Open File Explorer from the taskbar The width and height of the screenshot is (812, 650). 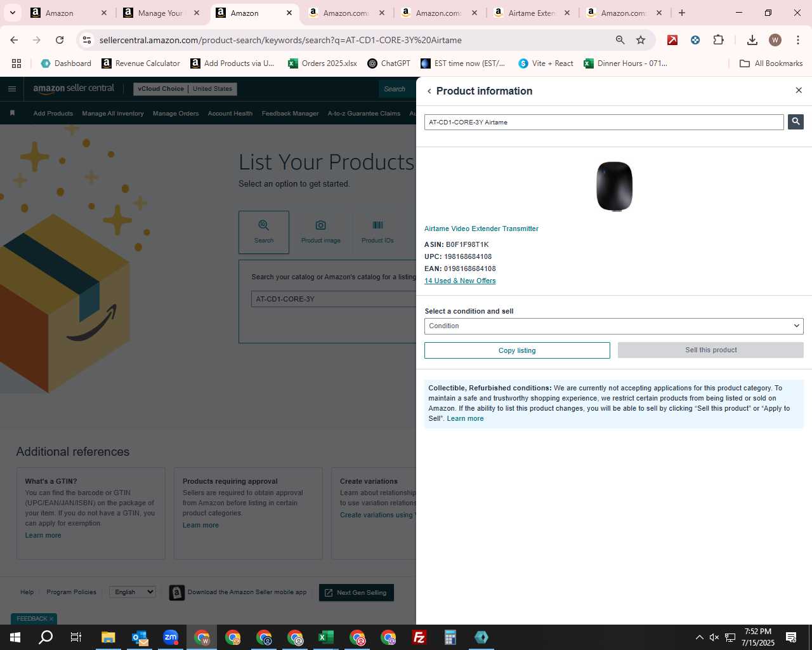coord(108,637)
